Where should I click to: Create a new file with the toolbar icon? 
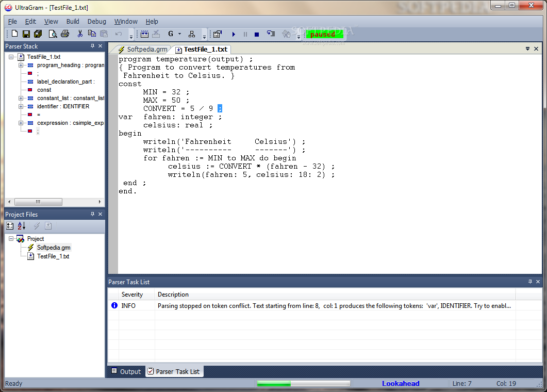14,34
